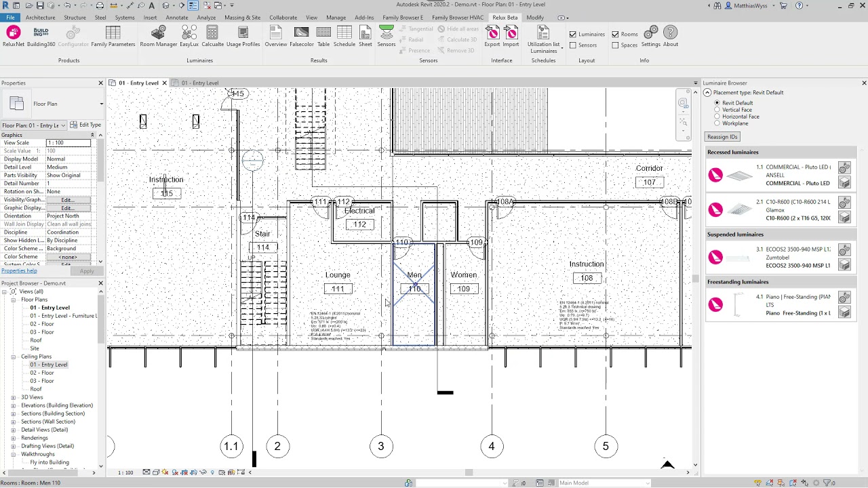Expand the 3D Views tree node
This screenshot has width=868, height=488.
[13, 397]
